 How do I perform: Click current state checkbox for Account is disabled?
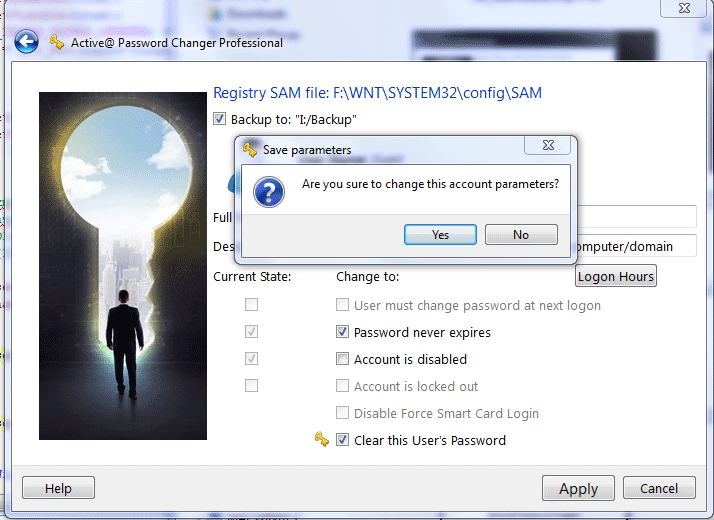tap(251, 359)
